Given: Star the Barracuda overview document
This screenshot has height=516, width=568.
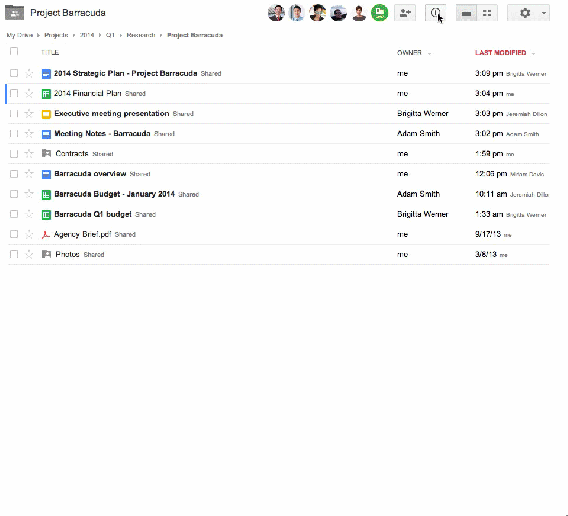Looking at the screenshot, I should point(29,174).
